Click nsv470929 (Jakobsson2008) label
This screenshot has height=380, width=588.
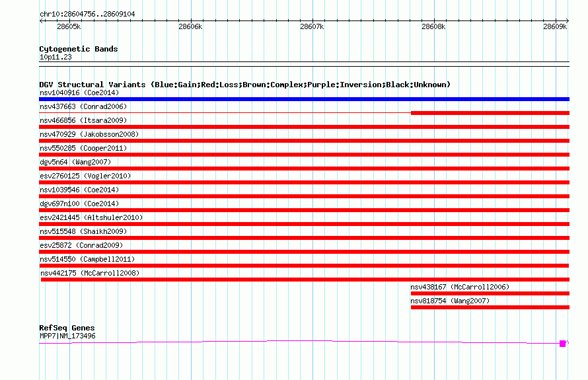(89, 134)
